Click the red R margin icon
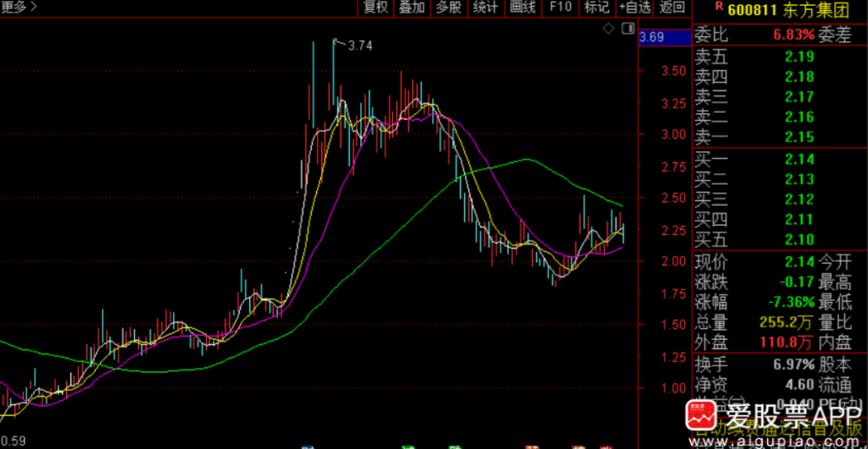The width and height of the screenshot is (868, 449). (x=719, y=6)
